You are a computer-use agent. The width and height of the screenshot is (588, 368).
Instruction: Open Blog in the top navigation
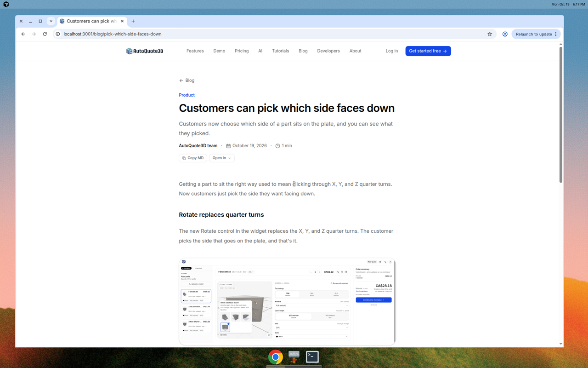point(303,51)
